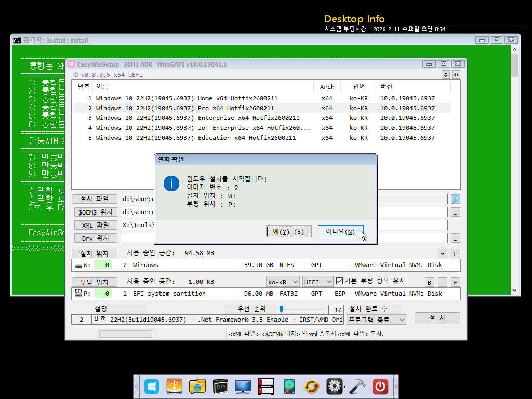Browse with ... button beside Drv field

pos(455,238)
